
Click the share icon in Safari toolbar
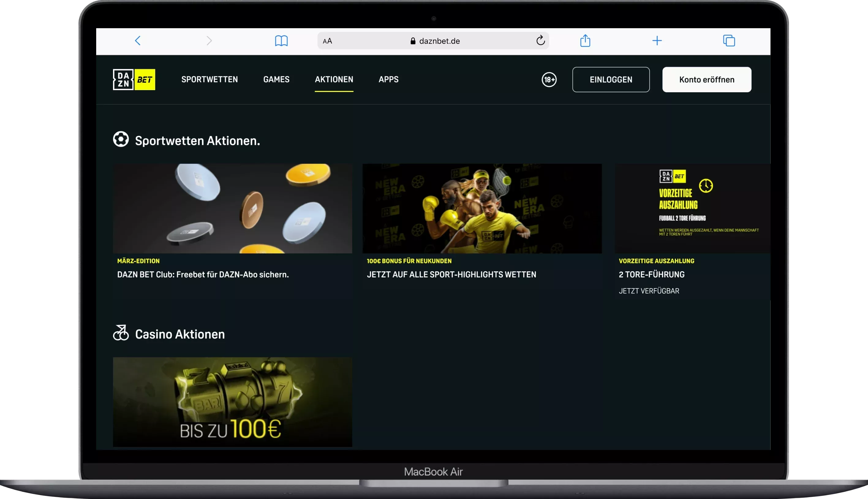click(586, 40)
